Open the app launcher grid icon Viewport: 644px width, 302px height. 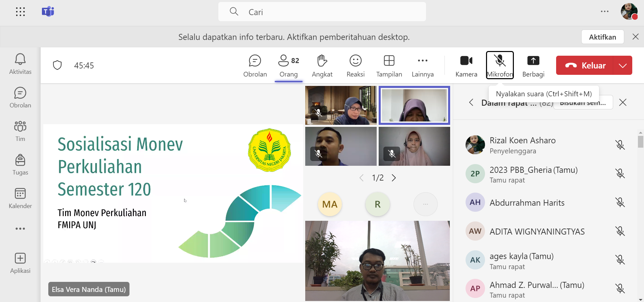[x=20, y=12]
